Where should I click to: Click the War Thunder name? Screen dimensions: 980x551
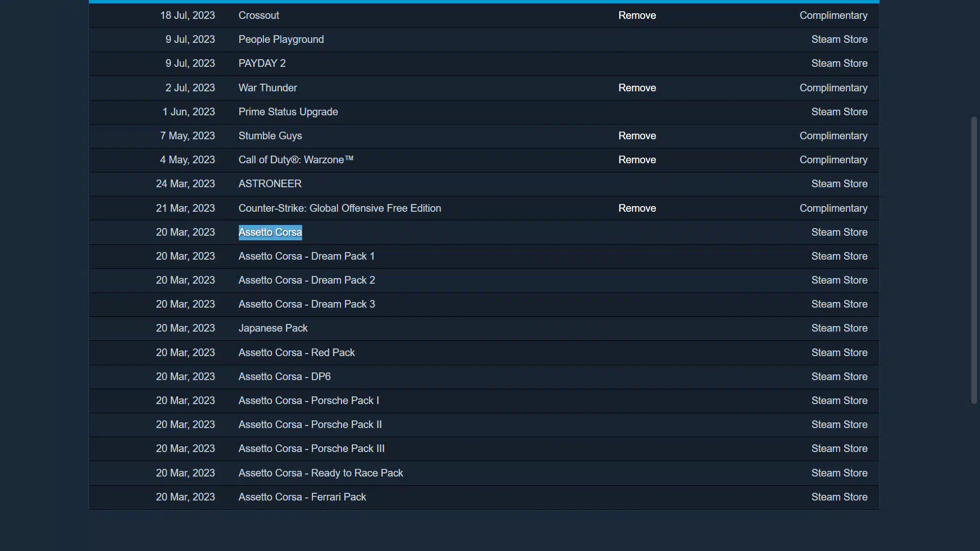click(x=267, y=88)
